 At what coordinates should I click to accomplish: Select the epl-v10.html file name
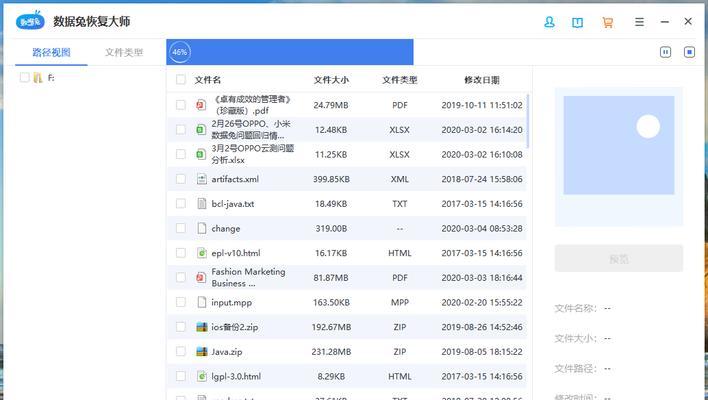236,253
